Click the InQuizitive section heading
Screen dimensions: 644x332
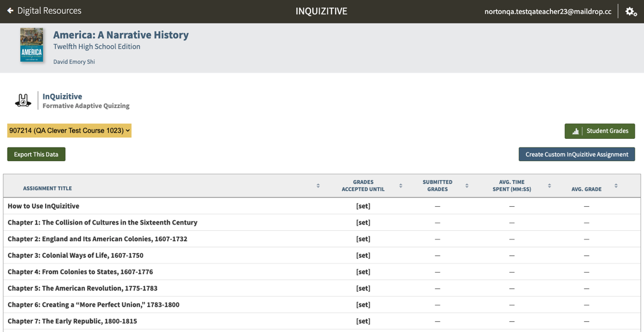[62, 97]
